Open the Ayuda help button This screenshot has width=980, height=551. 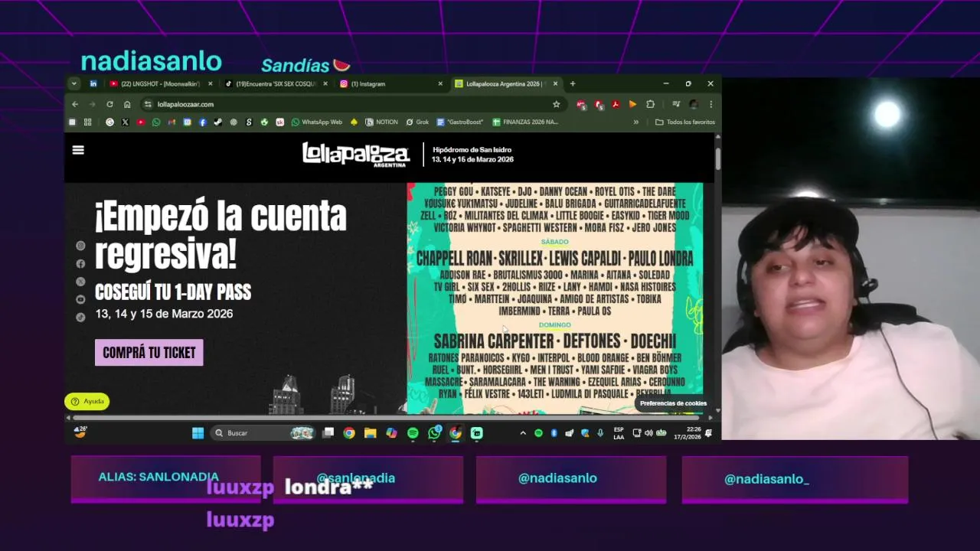[x=87, y=401]
